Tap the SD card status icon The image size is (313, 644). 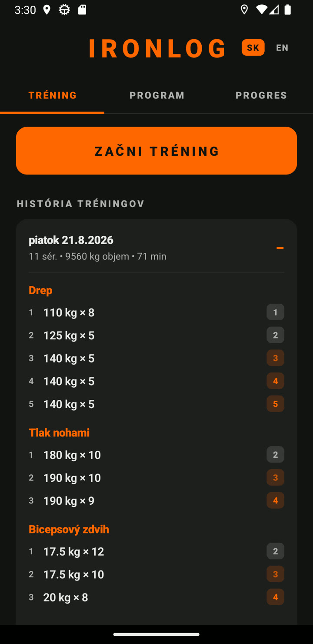(82, 10)
